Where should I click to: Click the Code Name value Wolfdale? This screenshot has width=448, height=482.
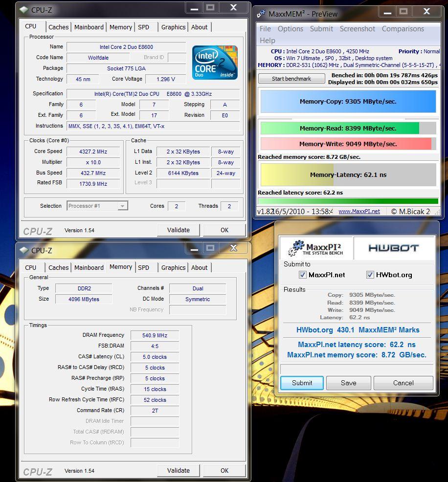[98, 58]
